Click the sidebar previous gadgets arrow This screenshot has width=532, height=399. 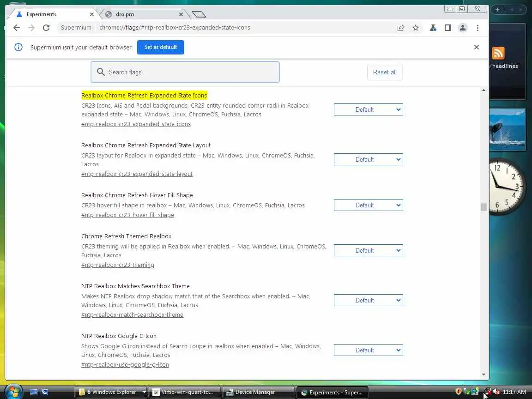click(512, 10)
